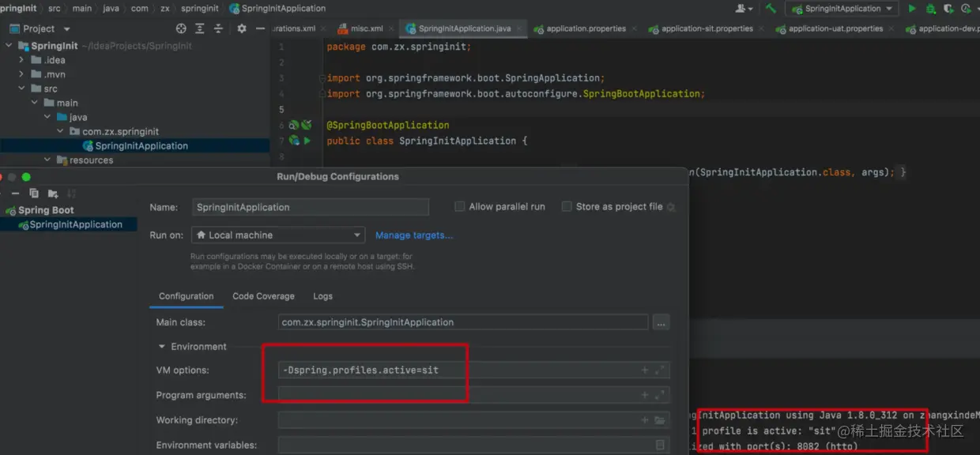Screen dimensions: 980x455
Task: Expand the .idea folder
Action: [x=21, y=60]
